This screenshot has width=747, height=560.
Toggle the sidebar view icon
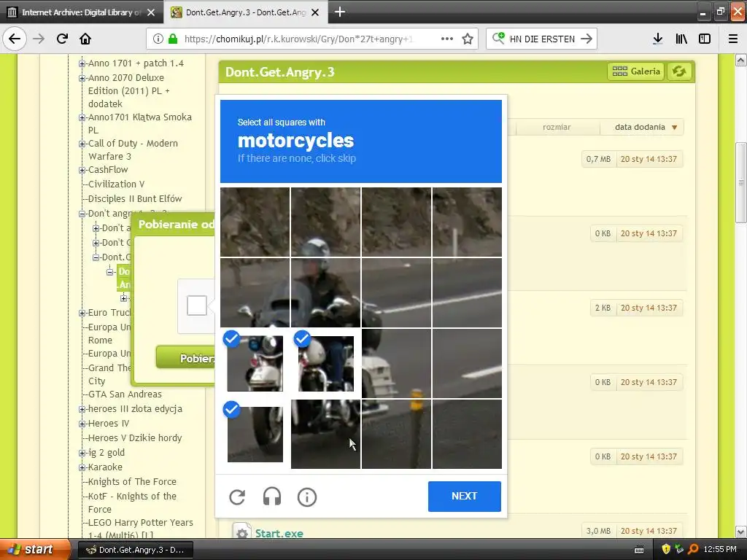click(x=705, y=39)
